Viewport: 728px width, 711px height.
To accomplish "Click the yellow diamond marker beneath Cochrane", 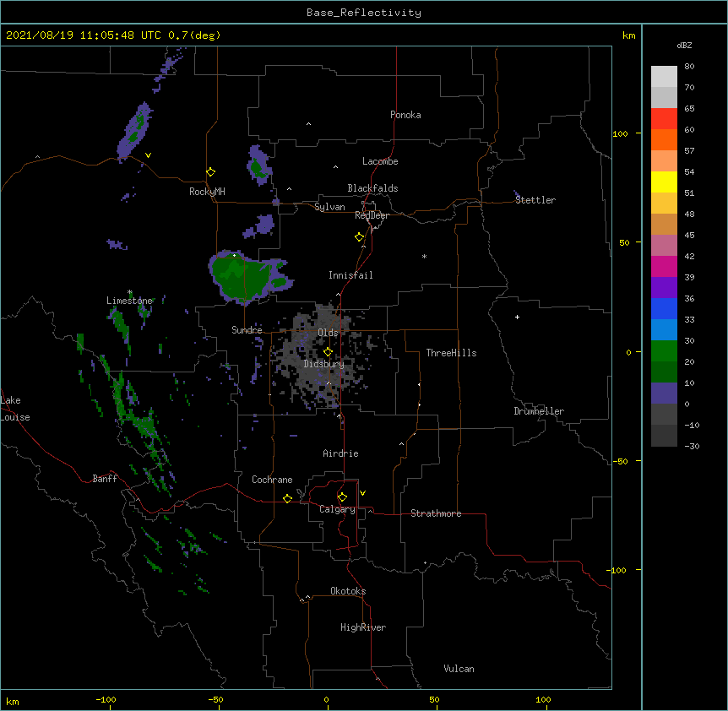I will (287, 498).
